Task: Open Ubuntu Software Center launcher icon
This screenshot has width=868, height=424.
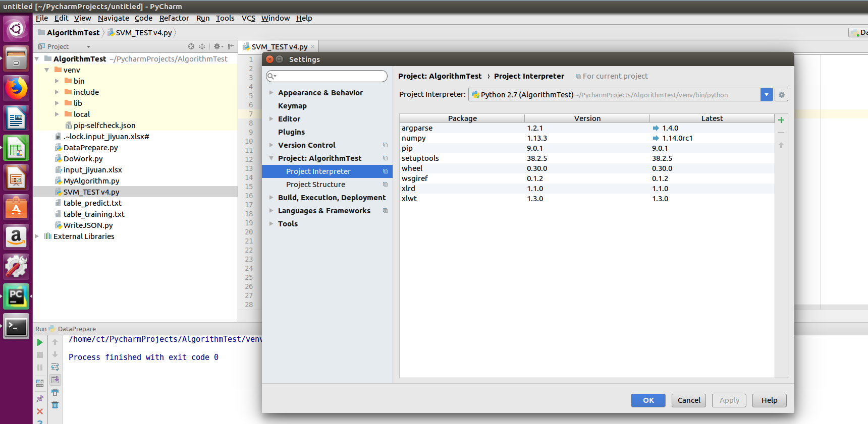Action: 16,207
